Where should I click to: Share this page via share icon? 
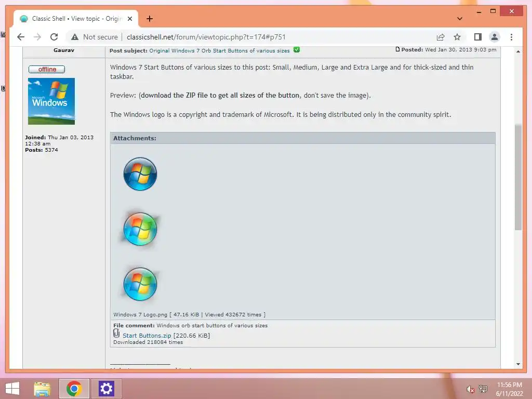(x=441, y=37)
